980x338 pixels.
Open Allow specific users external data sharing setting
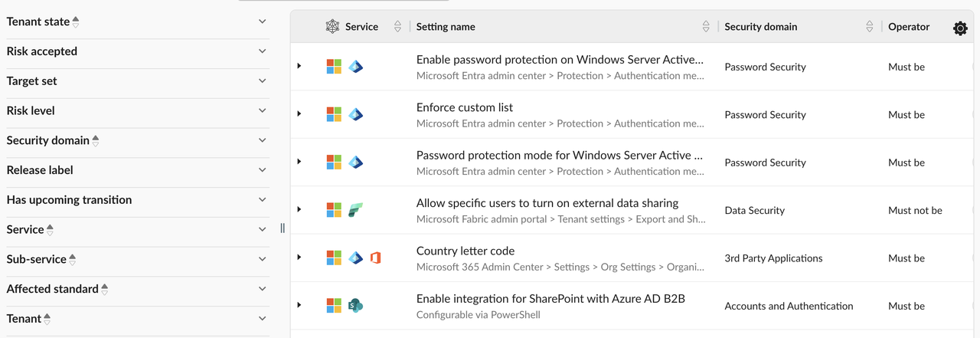tap(547, 203)
